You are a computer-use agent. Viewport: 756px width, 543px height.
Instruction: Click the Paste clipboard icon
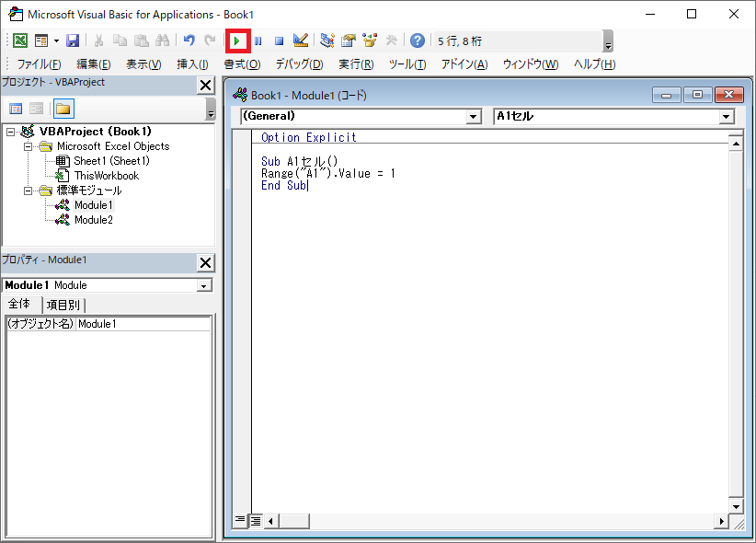[x=141, y=40]
